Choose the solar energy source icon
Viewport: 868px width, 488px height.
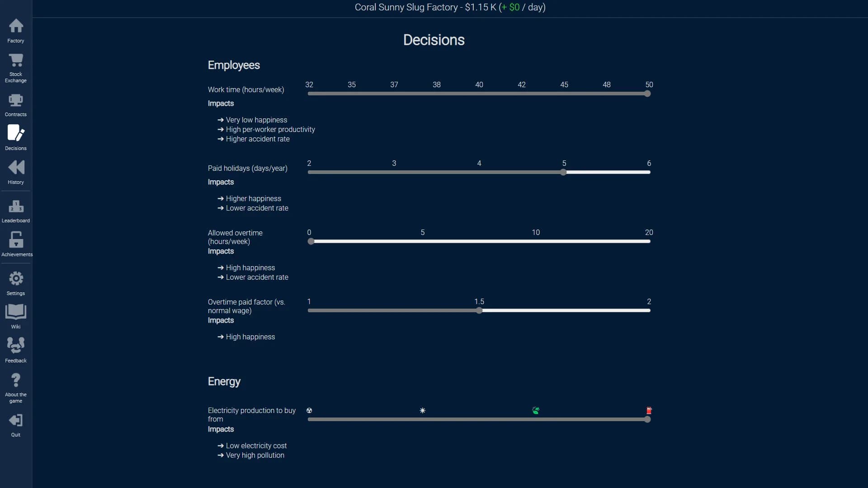[x=422, y=411]
